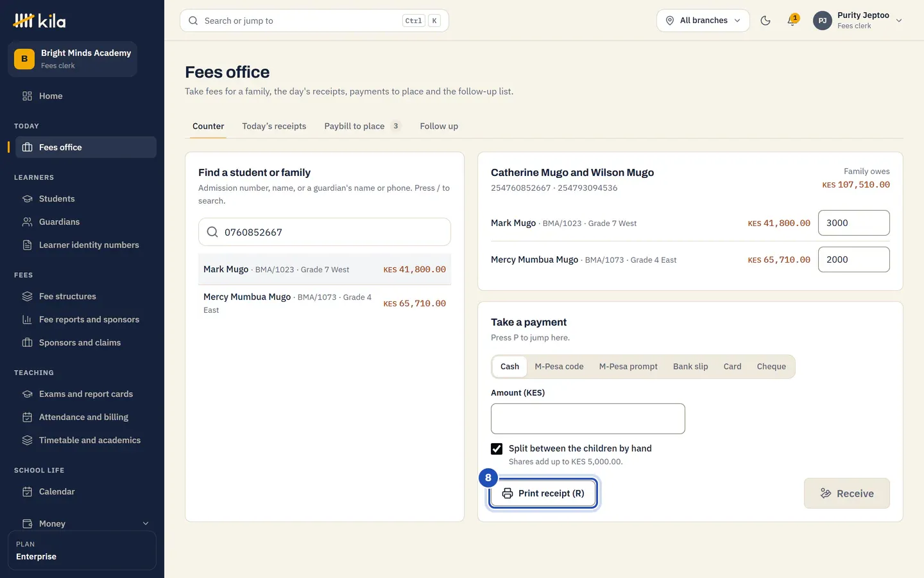Select Mercy Mumbua Mugo in search results
Viewport: 924px width, 578px height.
(x=325, y=303)
